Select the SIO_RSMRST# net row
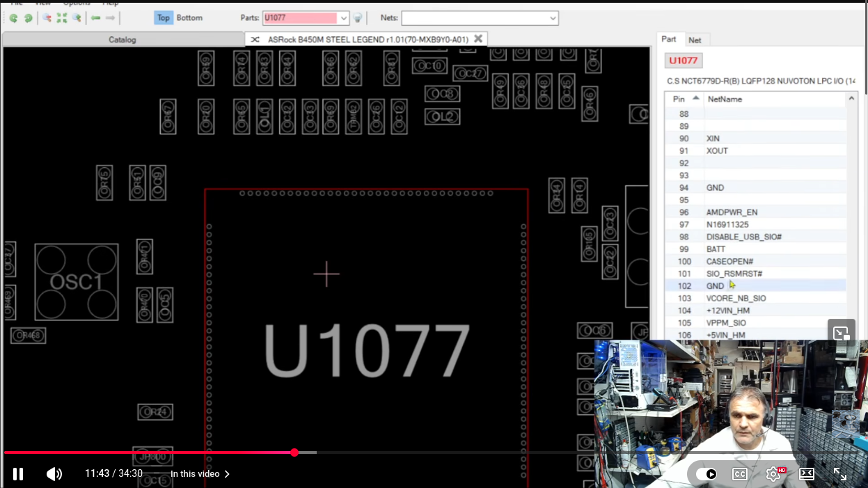Screen dimensions: 868x488 tap(755, 274)
